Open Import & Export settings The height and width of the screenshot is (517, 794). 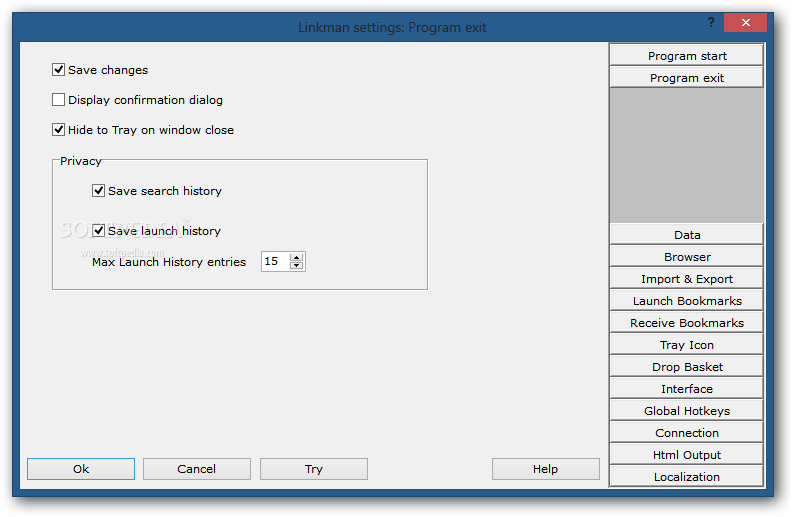point(687,279)
